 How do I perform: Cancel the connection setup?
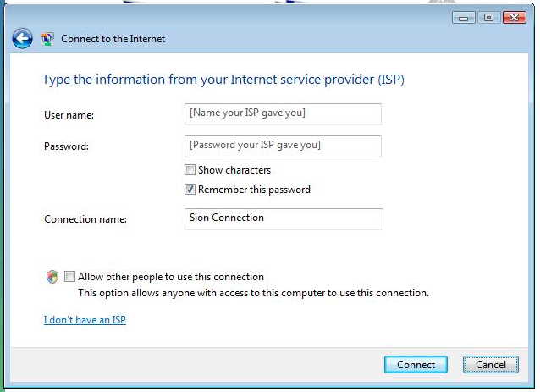click(491, 364)
